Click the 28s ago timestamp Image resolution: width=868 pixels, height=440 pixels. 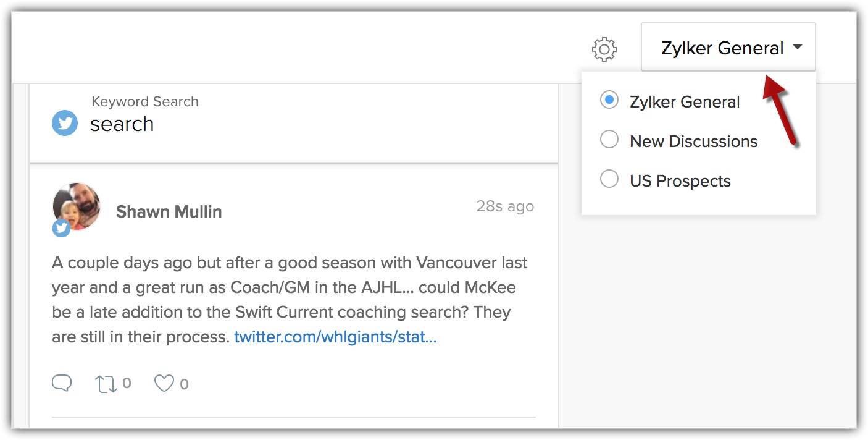coord(505,206)
